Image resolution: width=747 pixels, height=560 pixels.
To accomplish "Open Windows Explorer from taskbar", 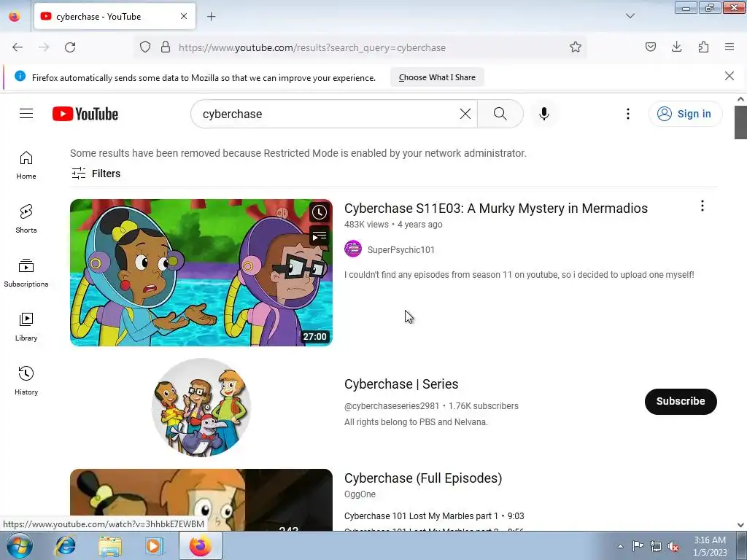I will click(x=110, y=545).
